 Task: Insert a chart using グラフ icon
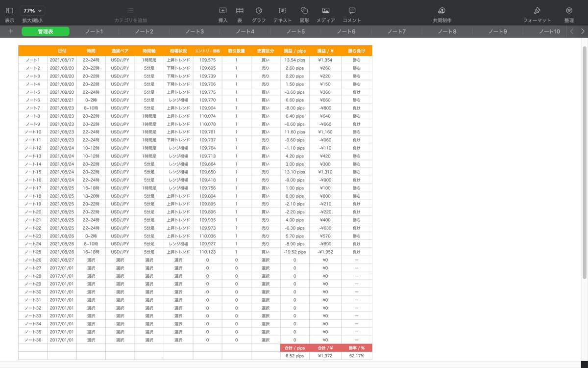tap(259, 10)
